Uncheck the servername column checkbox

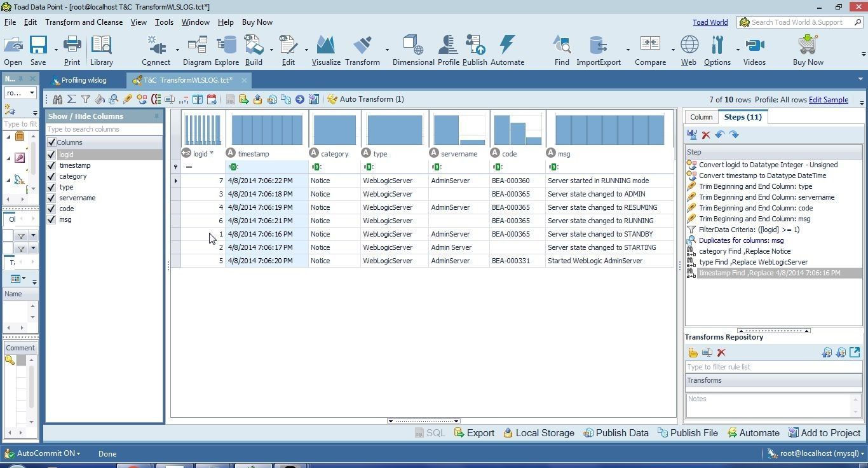51,198
